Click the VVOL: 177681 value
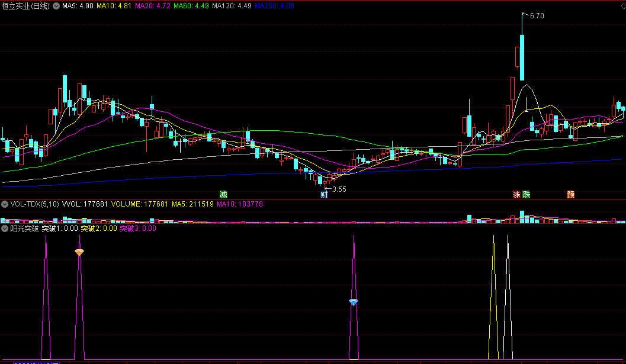This screenshot has width=626, height=364. (85, 204)
